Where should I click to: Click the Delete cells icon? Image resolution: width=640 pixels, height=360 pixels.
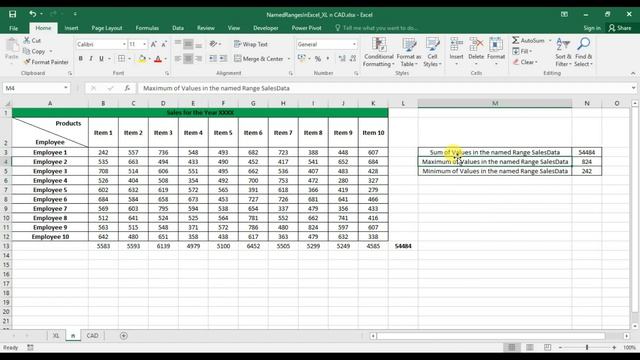pyautogui.click(x=476, y=44)
